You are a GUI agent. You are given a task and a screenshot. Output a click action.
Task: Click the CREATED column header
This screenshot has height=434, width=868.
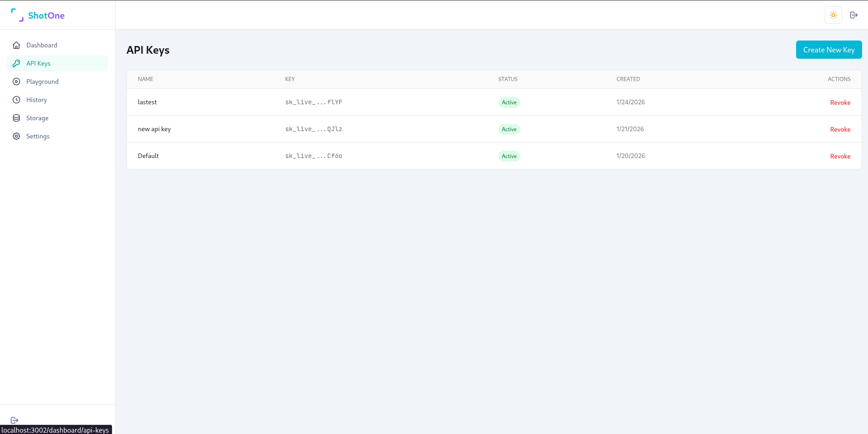[628, 79]
